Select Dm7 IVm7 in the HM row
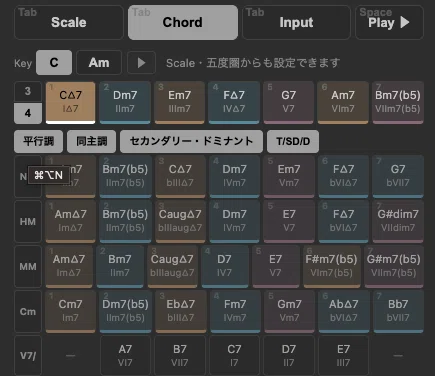Image resolution: width=435 pixels, height=376 pixels. click(x=234, y=221)
